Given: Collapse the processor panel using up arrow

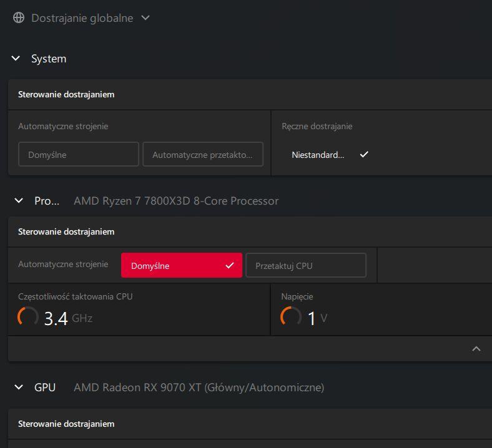Looking at the screenshot, I should [476, 349].
